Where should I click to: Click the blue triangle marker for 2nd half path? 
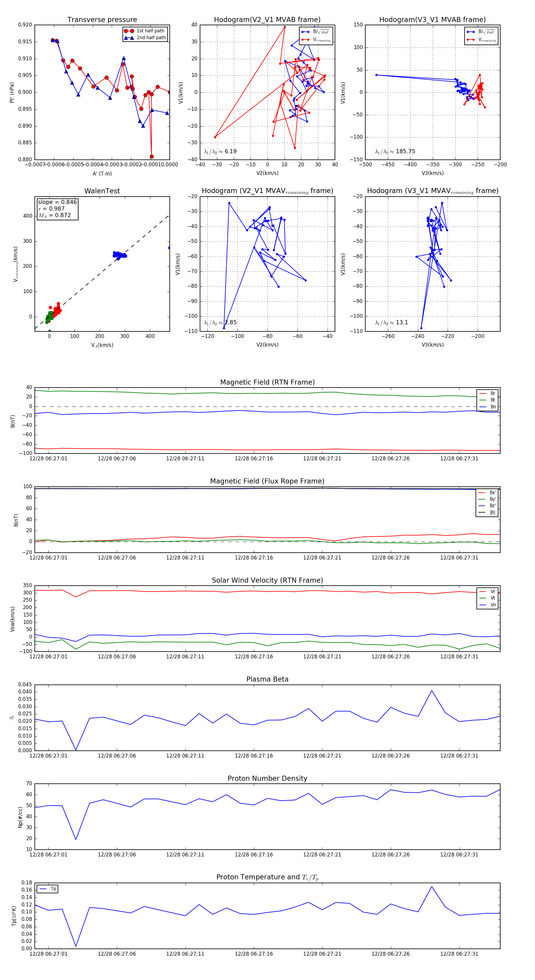click(129, 38)
